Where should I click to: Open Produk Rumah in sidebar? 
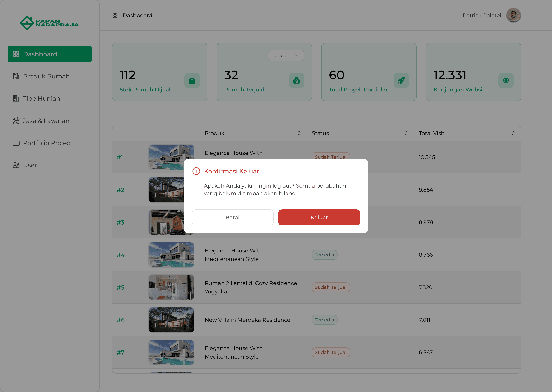pyautogui.click(x=46, y=76)
